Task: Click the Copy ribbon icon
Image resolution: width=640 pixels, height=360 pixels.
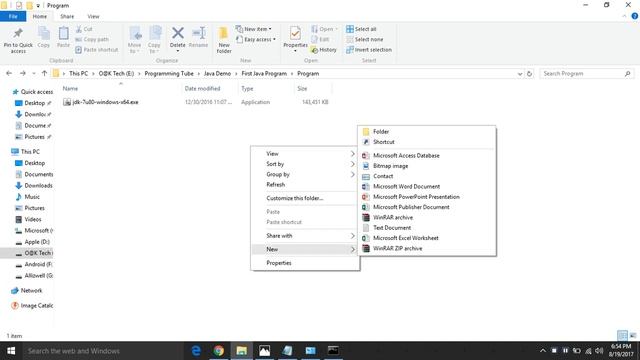Action: click(44, 33)
